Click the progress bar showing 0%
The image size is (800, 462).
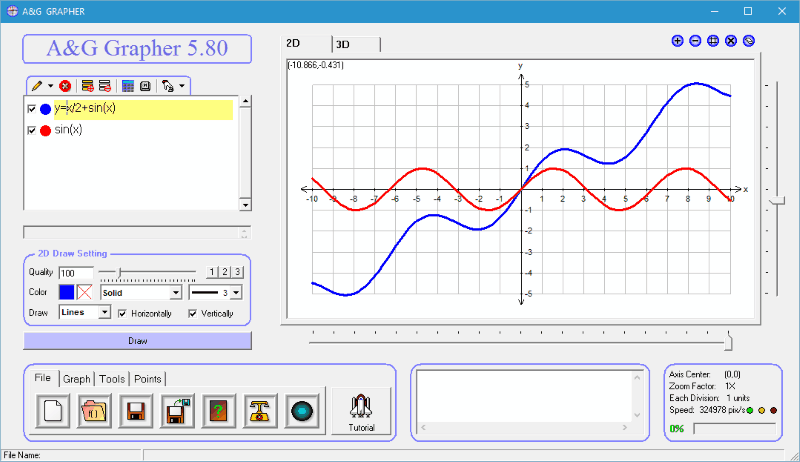(734, 428)
